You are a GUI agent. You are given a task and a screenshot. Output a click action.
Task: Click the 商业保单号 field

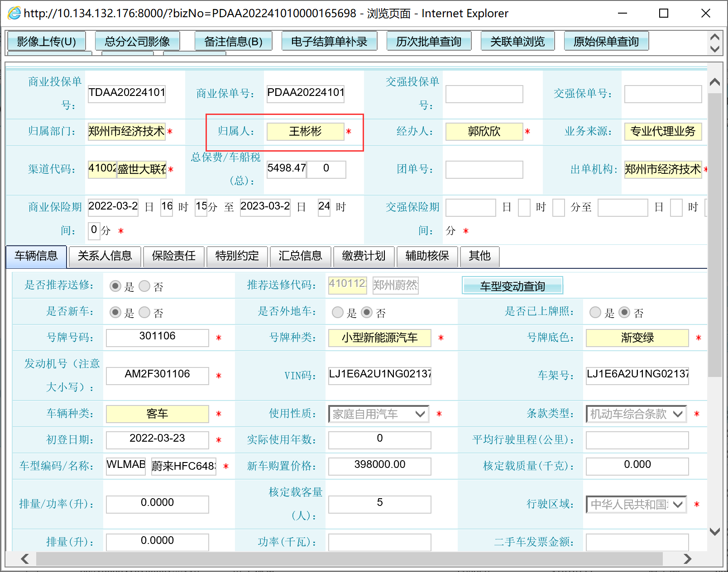(306, 94)
